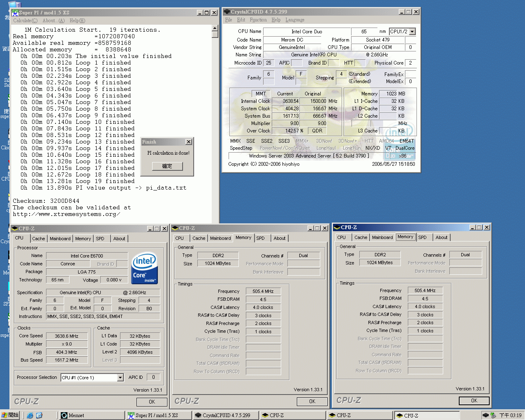This screenshot has width=525, height=420.
Task: Click the Code Name field 'Merom DC'
Action: (292, 40)
